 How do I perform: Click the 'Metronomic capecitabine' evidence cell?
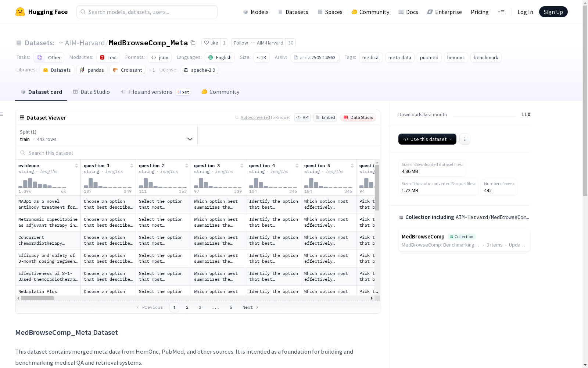[x=48, y=222]
